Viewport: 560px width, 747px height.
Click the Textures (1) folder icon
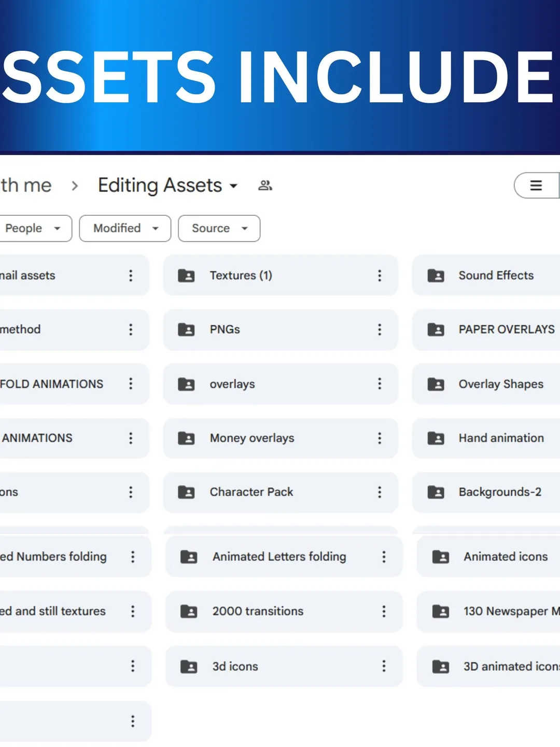(186, 275)
